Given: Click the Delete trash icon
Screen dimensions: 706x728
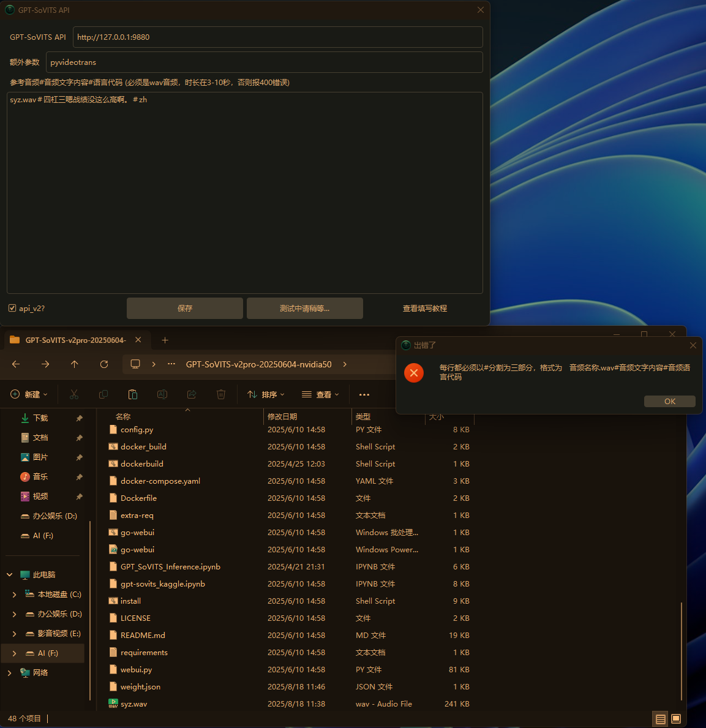Looking at the screenshot, I should click(221, 394).
